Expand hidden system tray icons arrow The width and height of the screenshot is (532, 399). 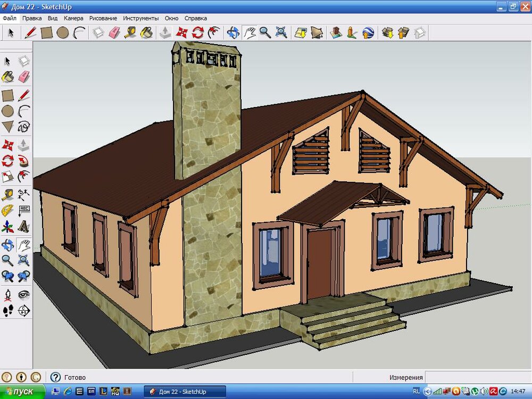pyautogui.click(x=429, y=391)
